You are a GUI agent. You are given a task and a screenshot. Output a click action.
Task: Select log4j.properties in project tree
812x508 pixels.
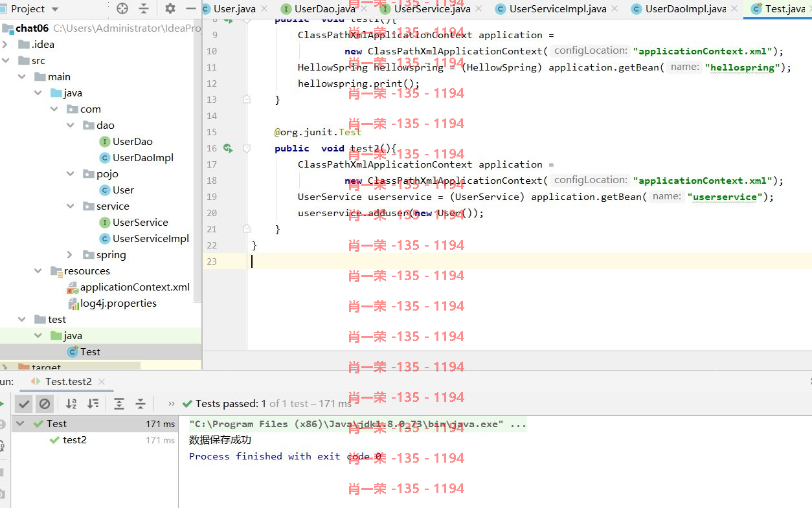[x=118, y=304]
